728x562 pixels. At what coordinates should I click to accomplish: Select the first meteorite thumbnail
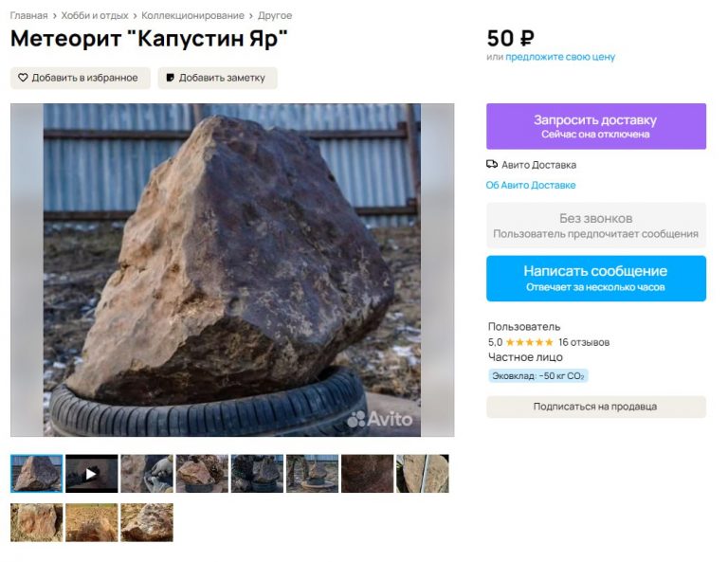pyautogui.click(x=37, y=473)
